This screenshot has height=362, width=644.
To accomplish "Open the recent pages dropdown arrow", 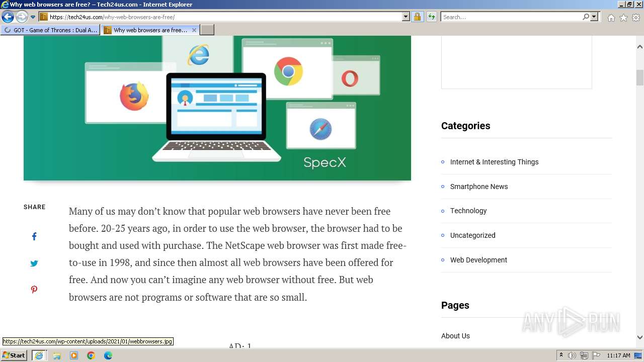I will pyautogui.click(x=33, y=17).
